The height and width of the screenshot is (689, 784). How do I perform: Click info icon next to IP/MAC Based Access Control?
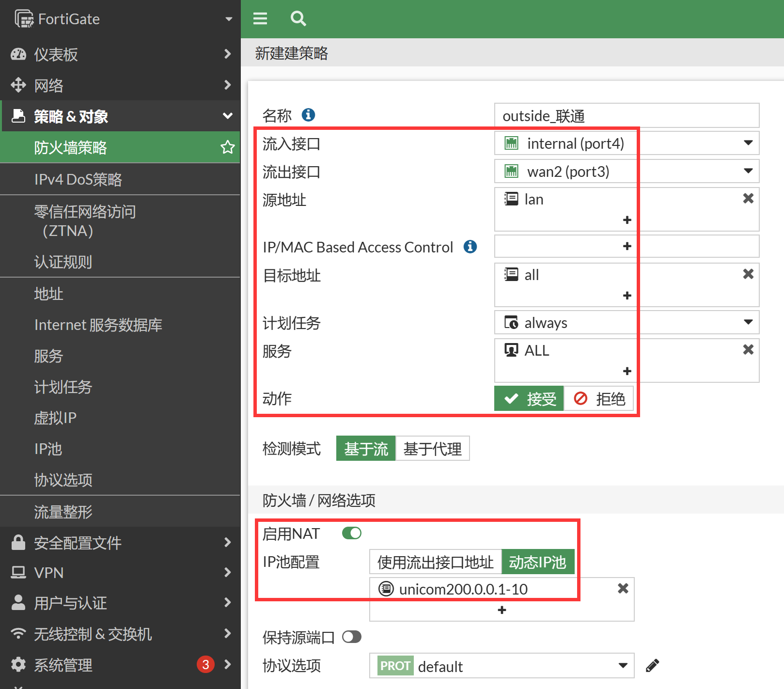pyautogui.click(x=470, y=247)
